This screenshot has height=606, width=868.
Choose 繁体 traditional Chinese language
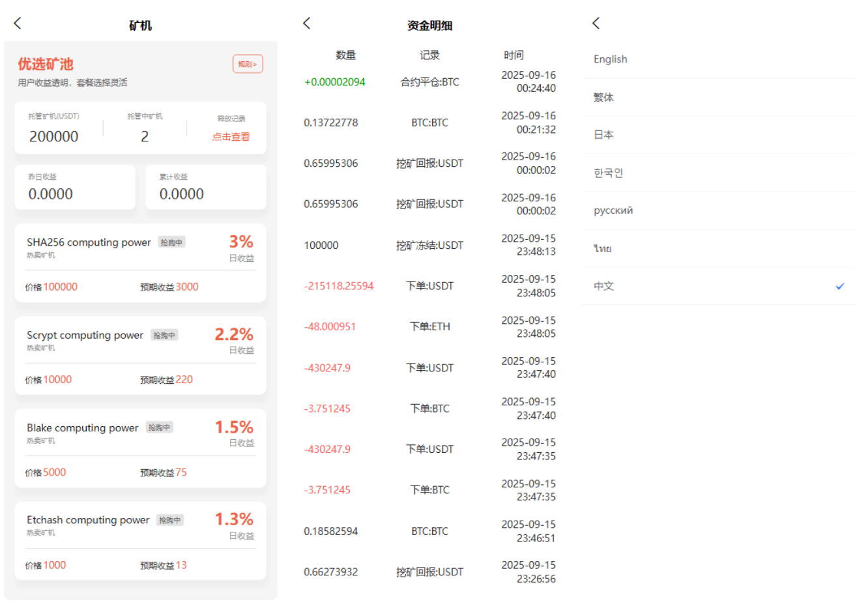603,97
